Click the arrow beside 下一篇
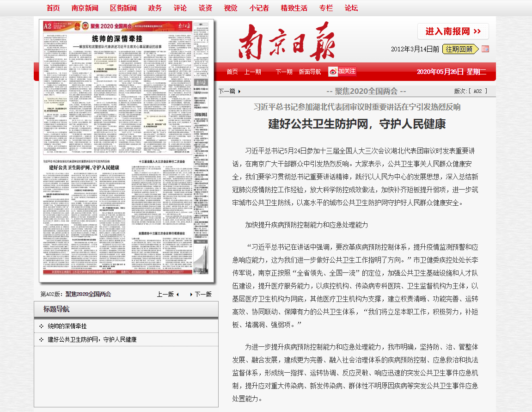Viewport: 532px width, 412px height. 240,90
